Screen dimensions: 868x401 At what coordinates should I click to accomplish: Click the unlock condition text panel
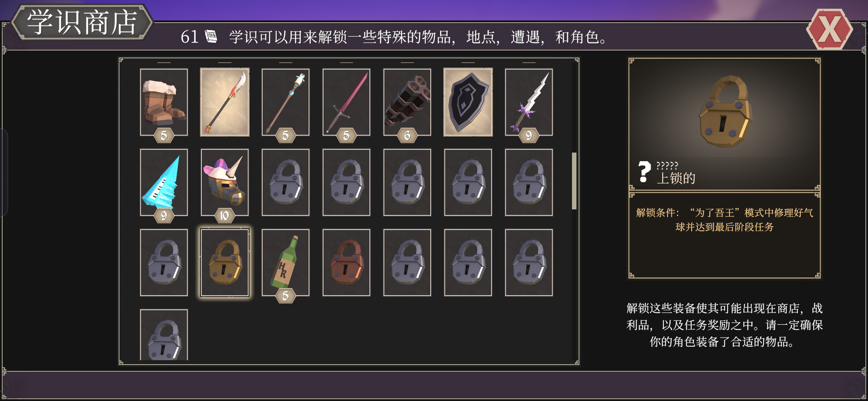coord(724,235)
